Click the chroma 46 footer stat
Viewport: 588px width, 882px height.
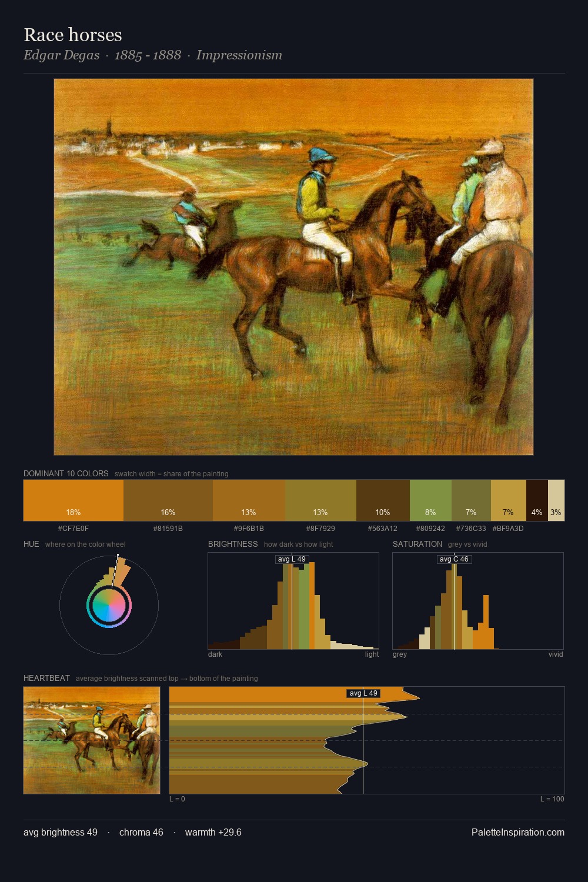tap(141, 832)
